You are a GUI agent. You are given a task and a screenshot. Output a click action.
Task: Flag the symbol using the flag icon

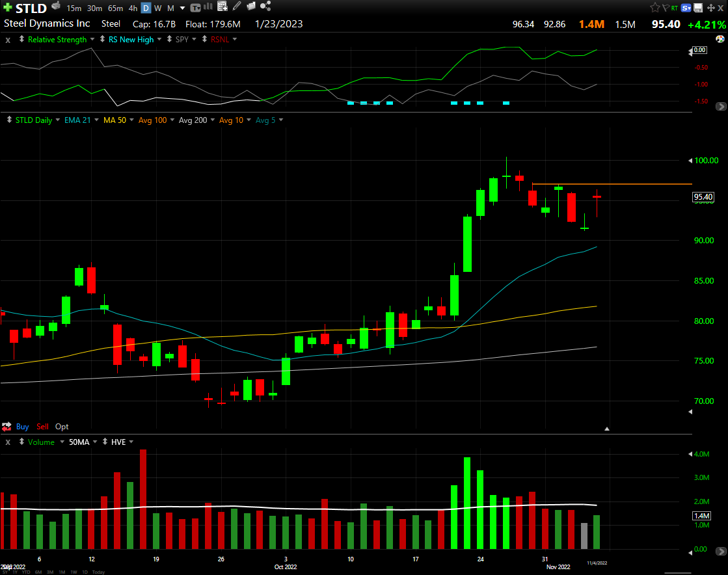[666, 7]
